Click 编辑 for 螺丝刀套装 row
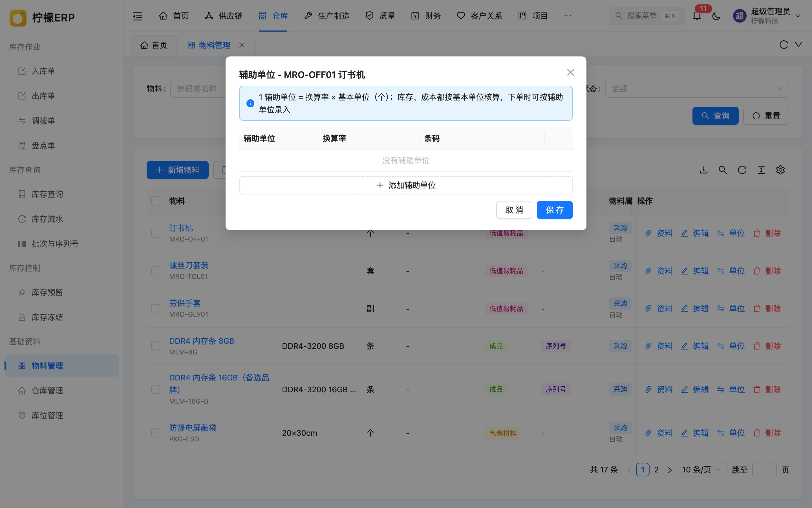The image size is (812, 508). pyautogui.click(x=694, y=271)
